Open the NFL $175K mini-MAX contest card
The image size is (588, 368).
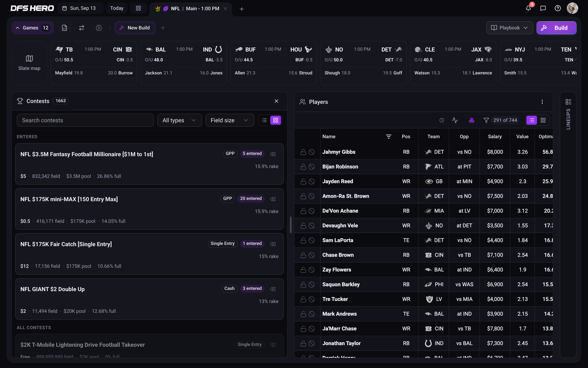(x=149, y=209)
